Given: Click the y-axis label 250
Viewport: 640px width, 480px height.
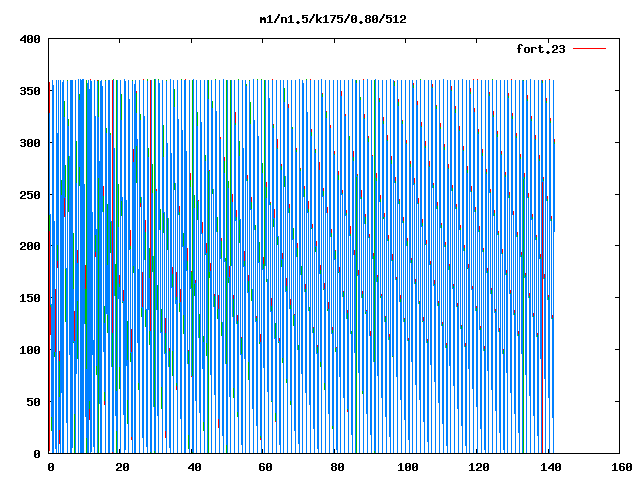Looking at the screenshot, I should (30, 195).
